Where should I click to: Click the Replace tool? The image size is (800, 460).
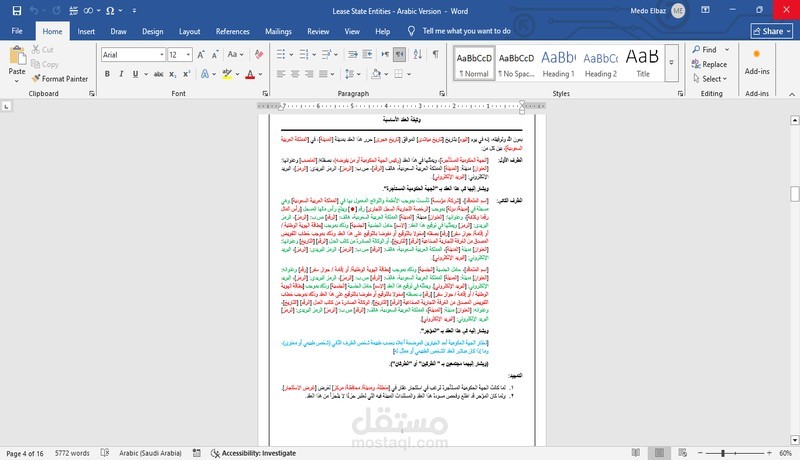709,64
